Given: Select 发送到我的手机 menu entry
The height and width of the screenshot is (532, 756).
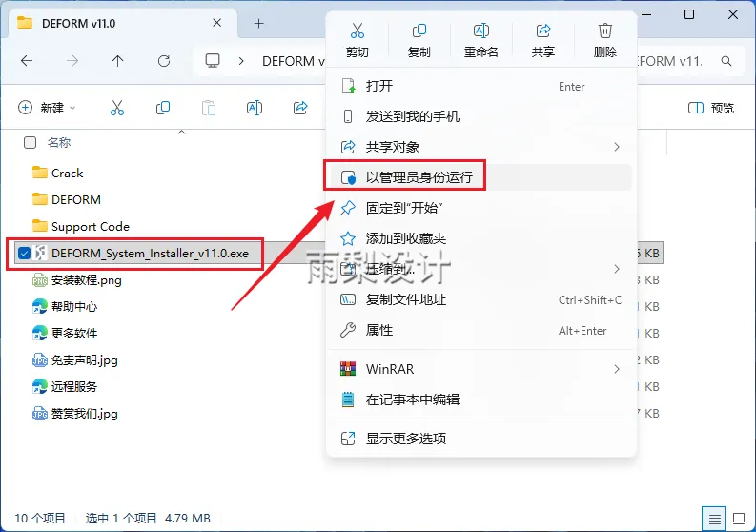Looking at the screenshot, I should 481,116.
